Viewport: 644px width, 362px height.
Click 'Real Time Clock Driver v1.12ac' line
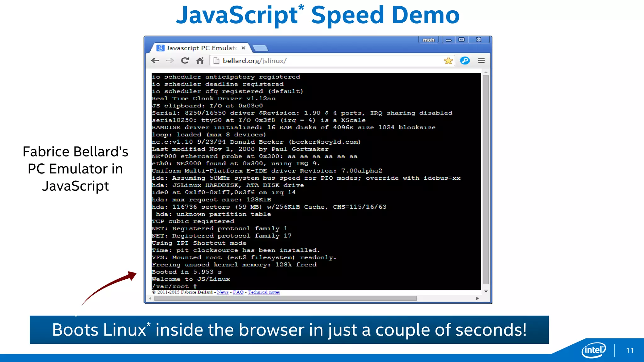point(214,98)
